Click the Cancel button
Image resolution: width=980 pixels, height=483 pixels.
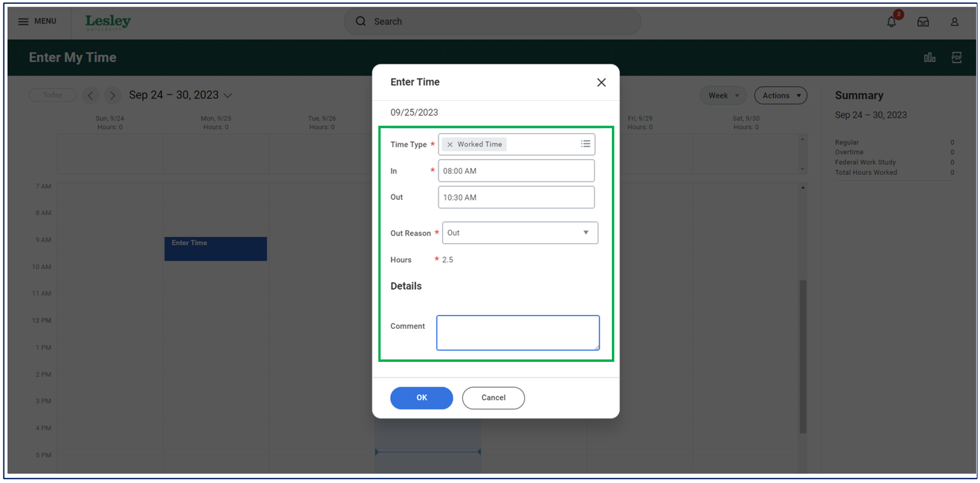point(494,398)
